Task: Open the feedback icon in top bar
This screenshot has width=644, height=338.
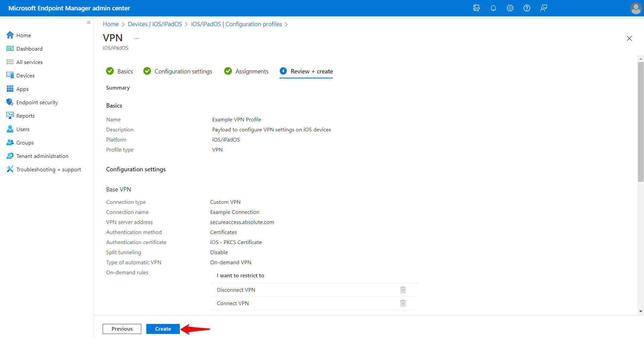Action: tap(543, 8)
